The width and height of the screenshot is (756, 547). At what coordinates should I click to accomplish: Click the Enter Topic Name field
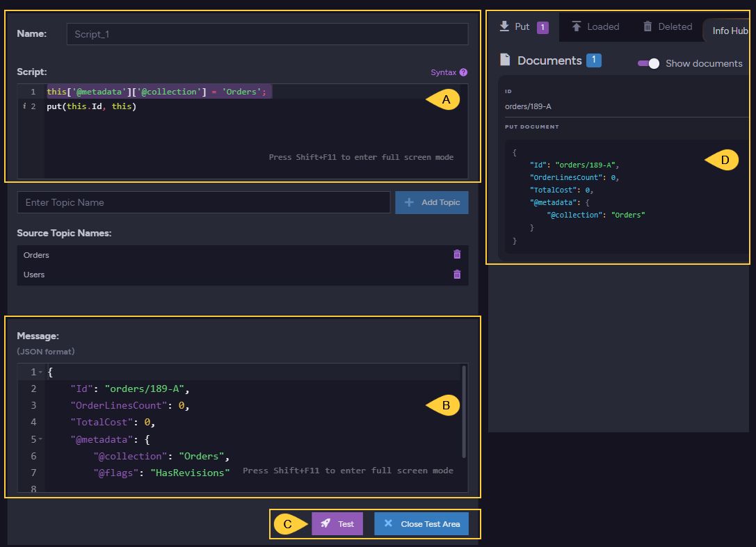tap(204, 202)
